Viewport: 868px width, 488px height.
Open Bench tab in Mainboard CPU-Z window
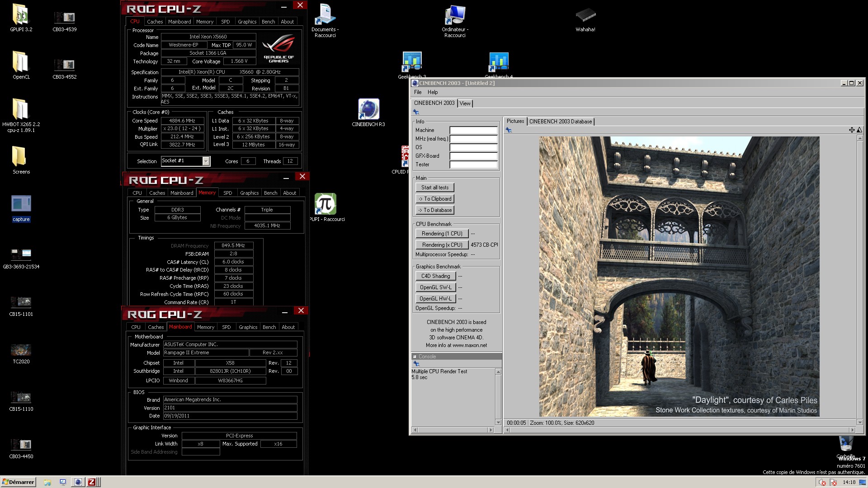tap(269, 327)
